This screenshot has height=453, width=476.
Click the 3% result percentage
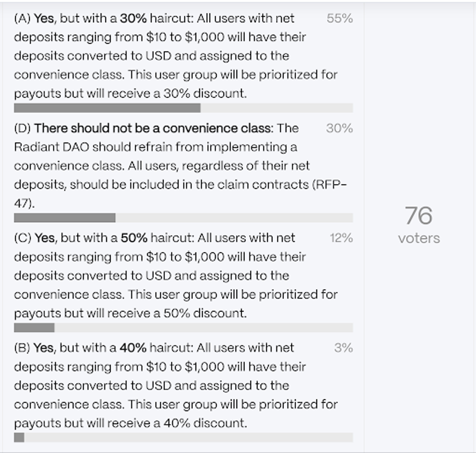343,348
